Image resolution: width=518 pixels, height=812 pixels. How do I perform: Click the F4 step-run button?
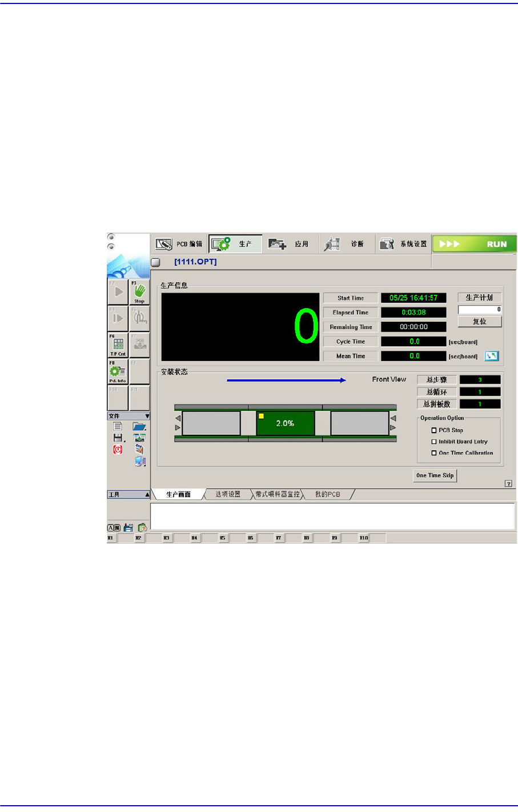pyautogui.click(x=118, y=318)
